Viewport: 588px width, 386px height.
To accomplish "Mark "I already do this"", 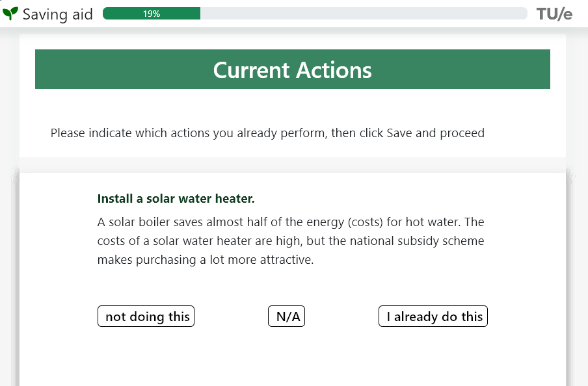I will [x=433, y=316].
